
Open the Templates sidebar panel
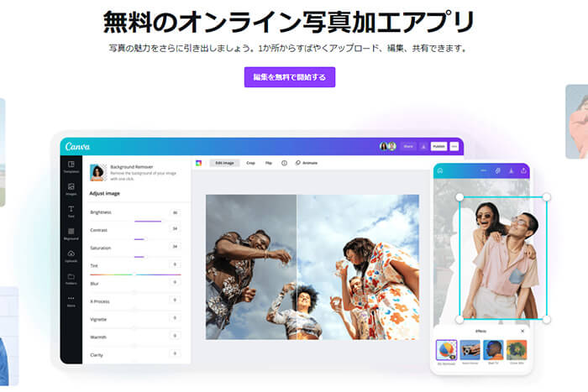(71, 166)
